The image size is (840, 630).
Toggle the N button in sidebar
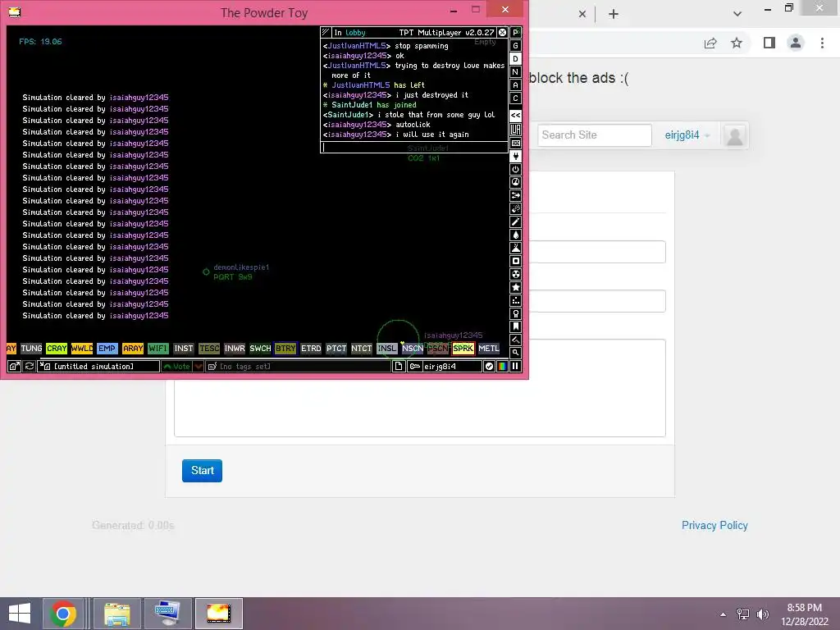pos(515,72)
